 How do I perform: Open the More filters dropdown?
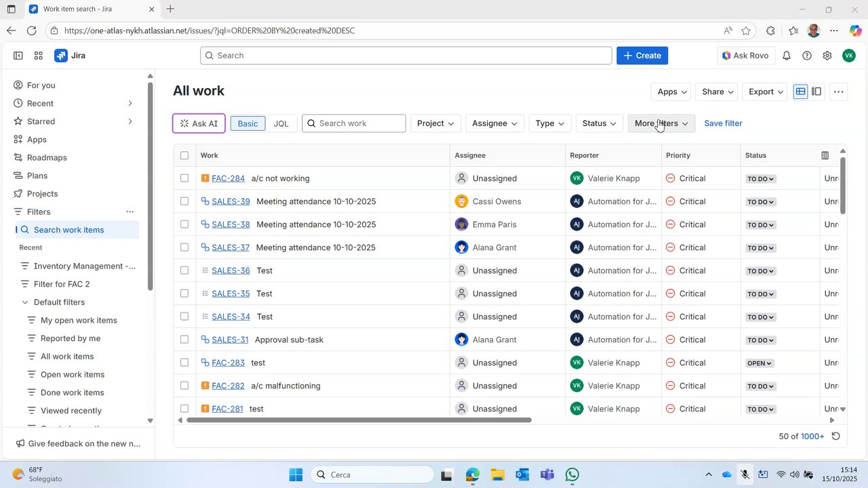[x=662, y=123]
